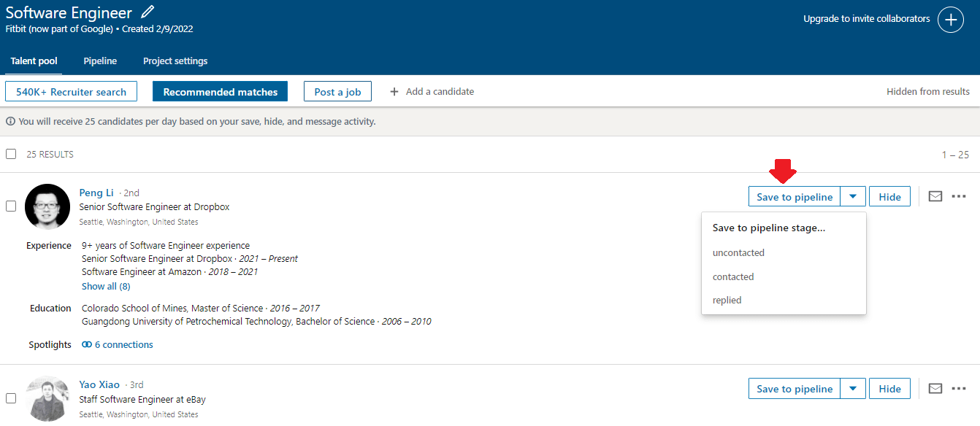Switch to the Talent pool tab
Viewport: 980px width, 426px height.
point(34,61)
